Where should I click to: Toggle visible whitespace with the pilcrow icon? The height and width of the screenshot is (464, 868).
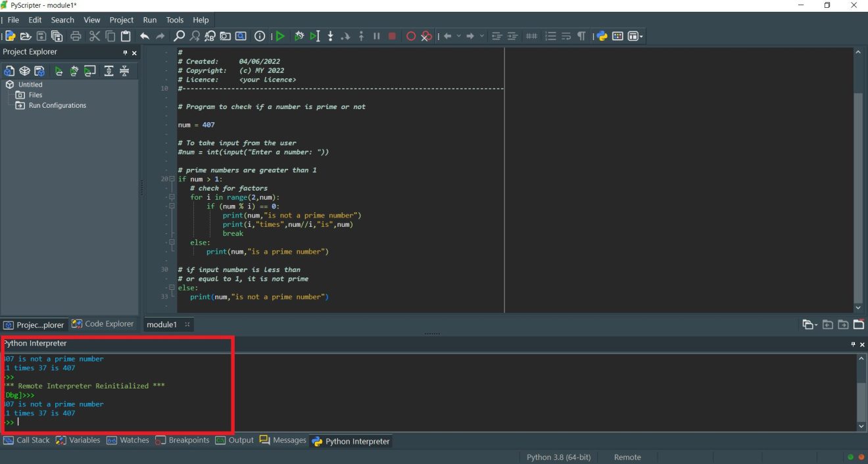[581, 36]
